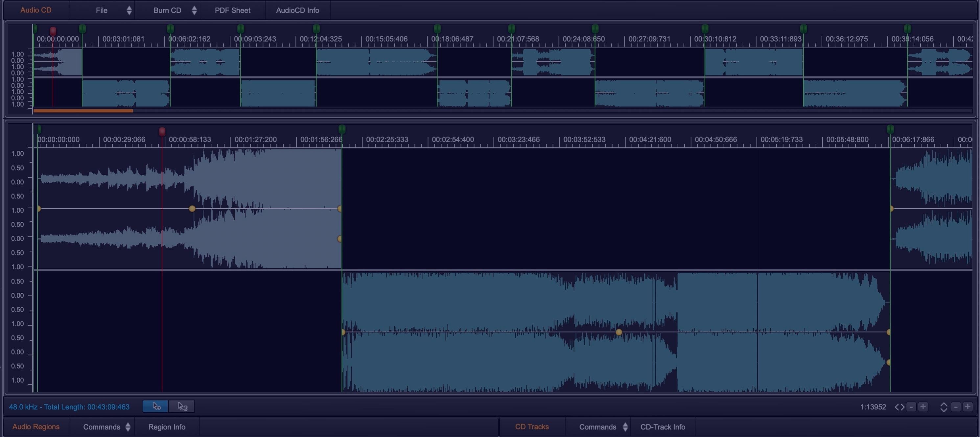Click horizontal zoom out minus button
Viewport: 980px width, 437px height.
(x=911, y=407)
